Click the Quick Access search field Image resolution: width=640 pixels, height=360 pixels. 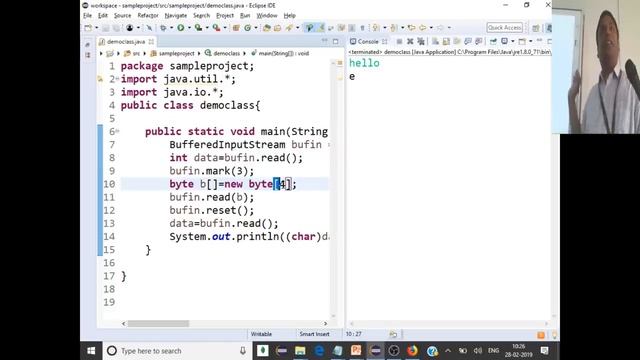click(x=504, y=28)
